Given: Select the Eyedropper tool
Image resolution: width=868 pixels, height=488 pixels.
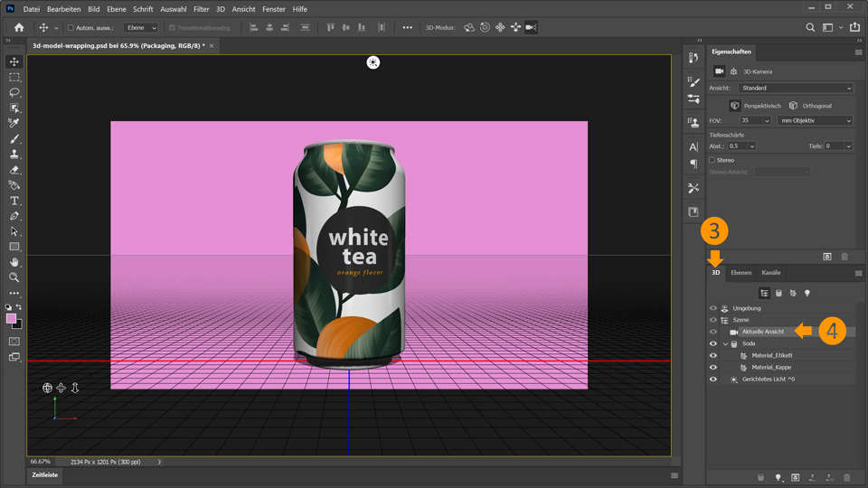Looking at the screenshot, I should click(x=14, y=123).
